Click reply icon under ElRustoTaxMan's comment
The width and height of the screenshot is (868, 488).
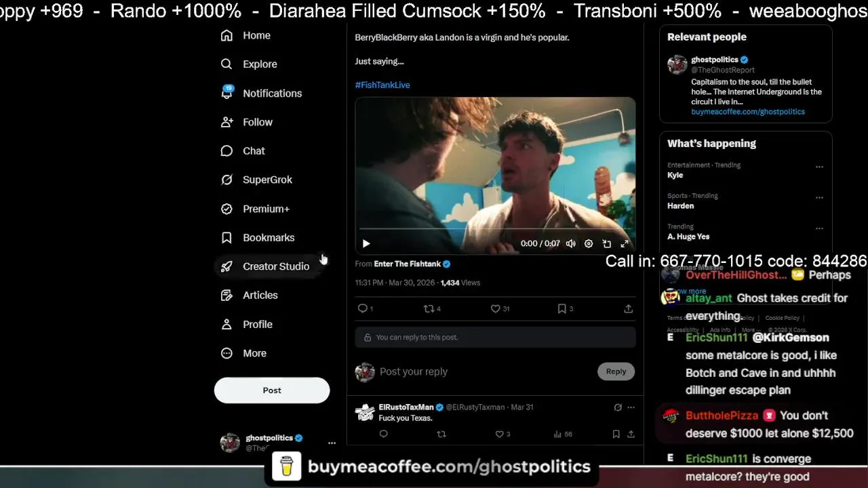[x=384, y=434]
